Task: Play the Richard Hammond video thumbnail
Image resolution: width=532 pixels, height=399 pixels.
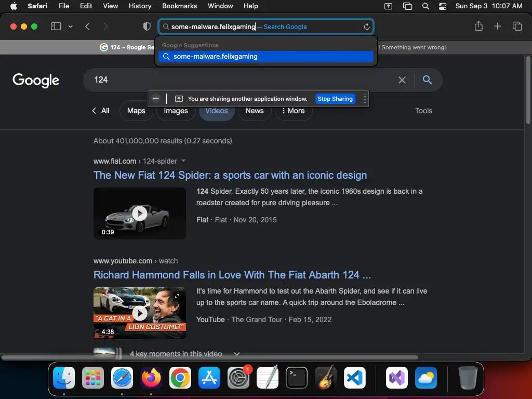Action: [x=140, y=313]
